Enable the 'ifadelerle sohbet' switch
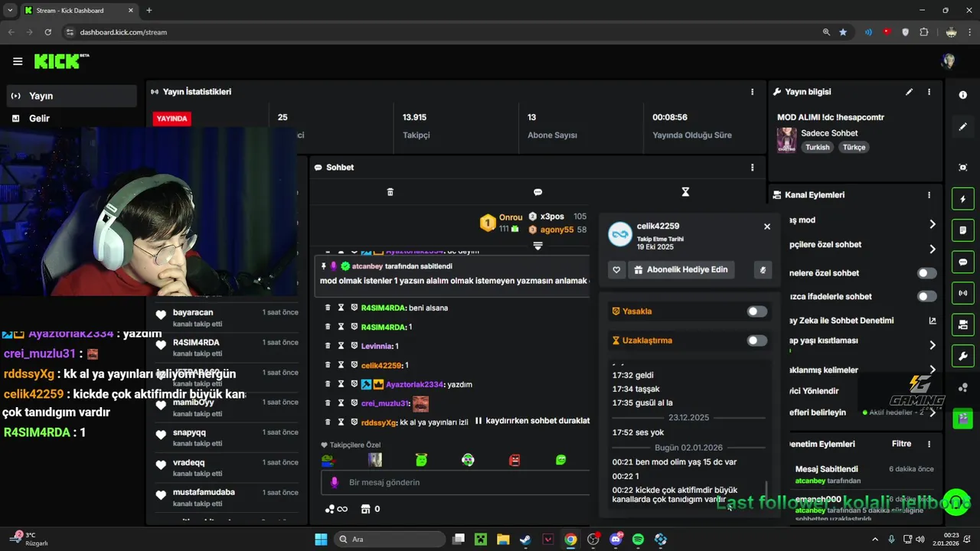This screenshot has height=551, width=980. (927, 296)
